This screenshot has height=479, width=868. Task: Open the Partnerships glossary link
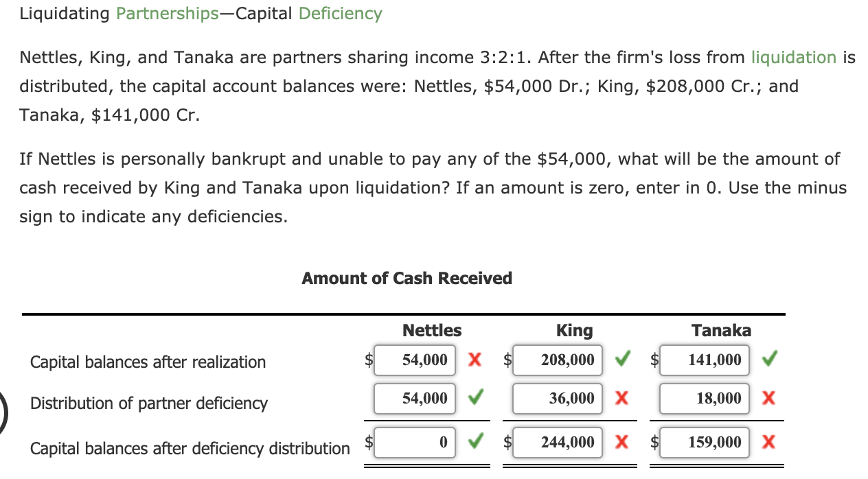(x=167, y=13)
